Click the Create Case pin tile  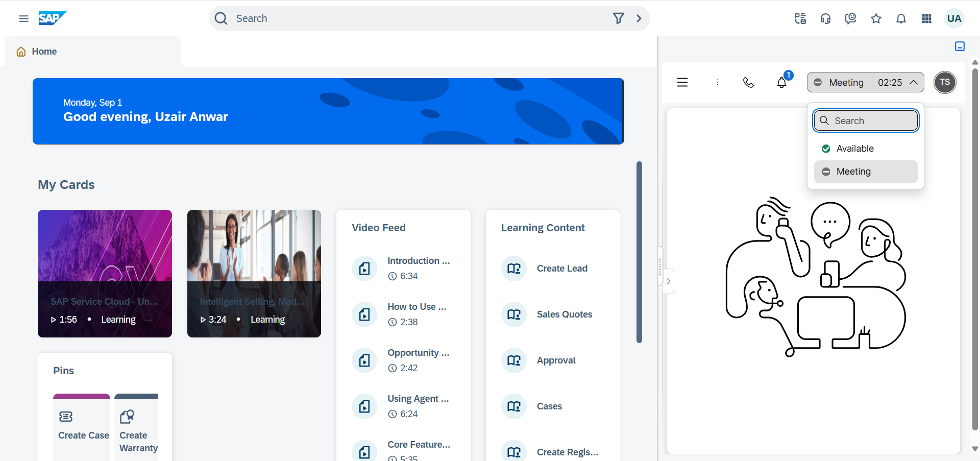(82, 426)
